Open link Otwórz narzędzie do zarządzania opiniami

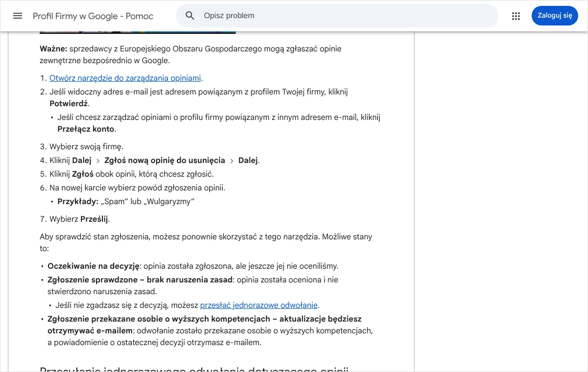click(x=125, y=78)
